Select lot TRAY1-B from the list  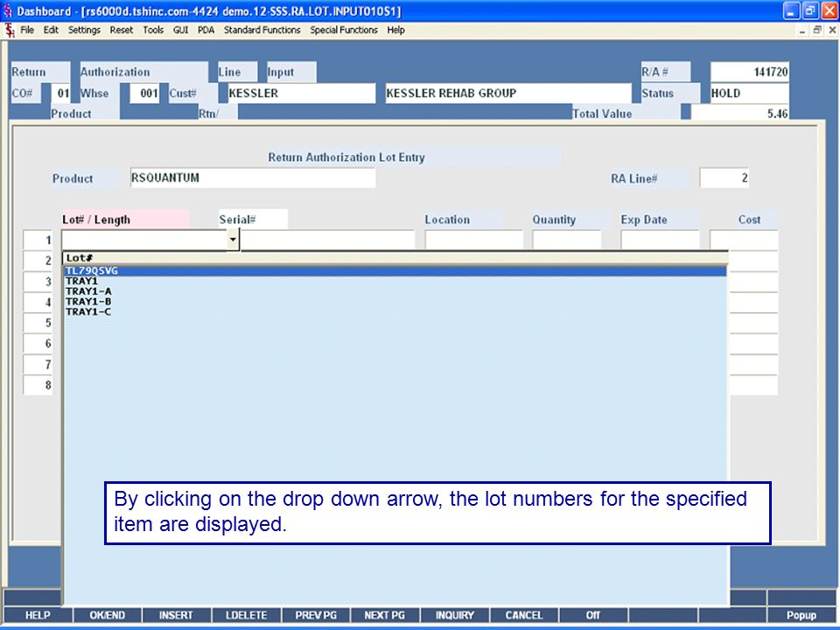(395, 302)
